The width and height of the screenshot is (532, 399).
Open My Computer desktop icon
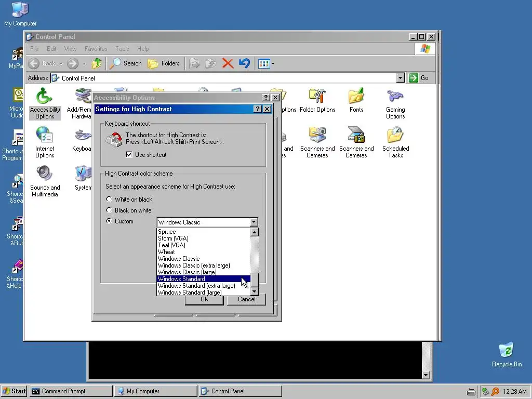(x=20, y=14)
